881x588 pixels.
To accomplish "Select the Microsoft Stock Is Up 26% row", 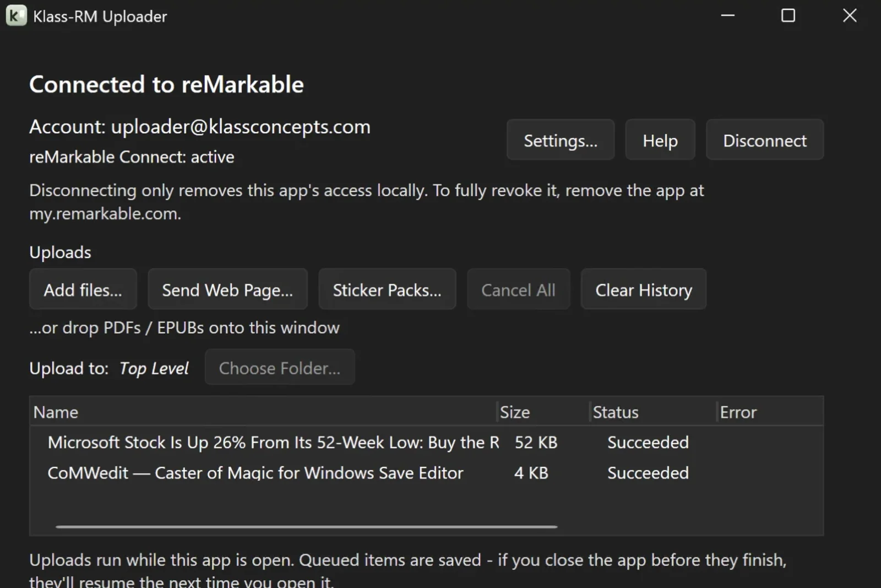I will tap(427, 442).
